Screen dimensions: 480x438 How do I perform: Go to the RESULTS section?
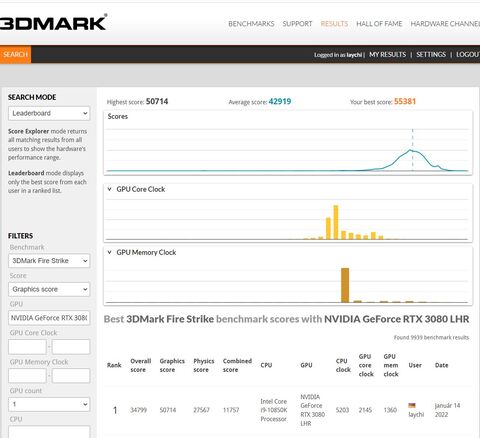(x=334, y=24)
